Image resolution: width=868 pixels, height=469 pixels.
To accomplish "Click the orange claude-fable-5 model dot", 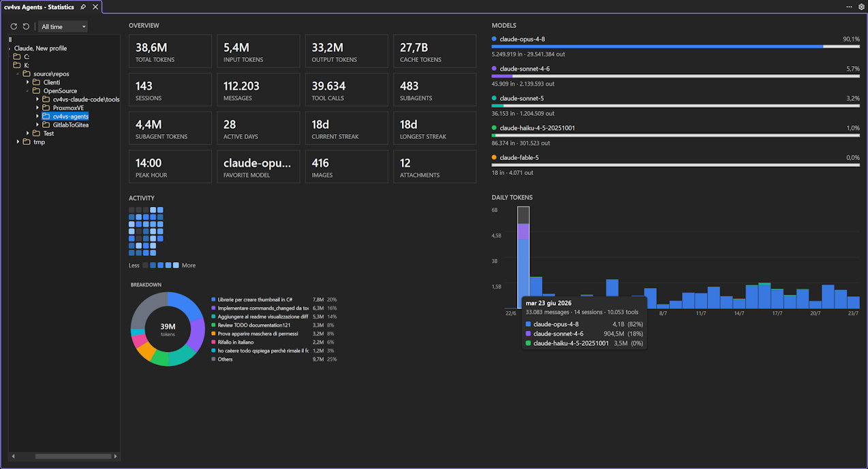I will pyautogui.click(x=494, y=157).
